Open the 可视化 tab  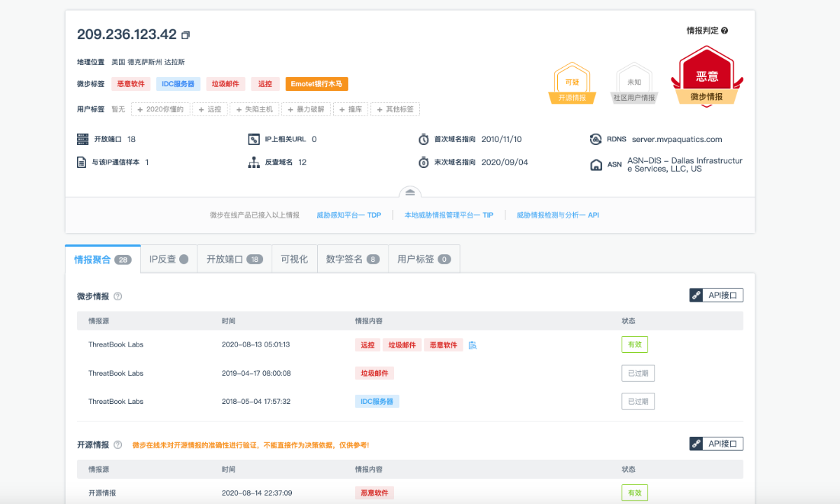pos(295,259)
